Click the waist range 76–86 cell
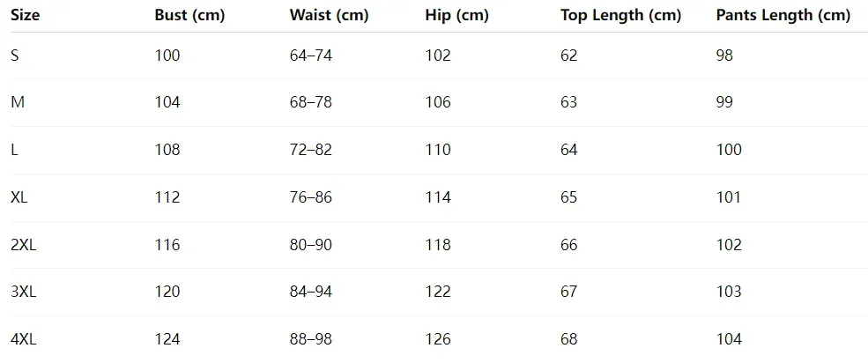This screenshot has width=868, height=363. [310, 197]
